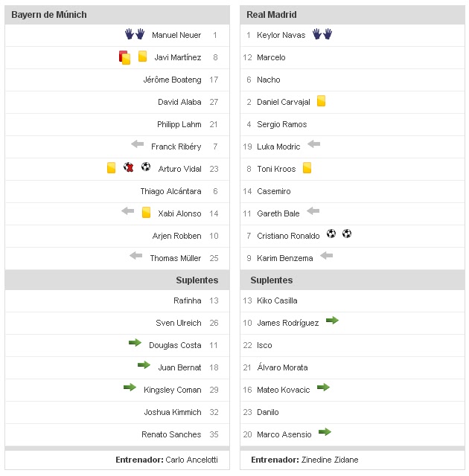469x476 pixels.
Task: Open player Thiago Alcántara
Action: tap(170, 191)
